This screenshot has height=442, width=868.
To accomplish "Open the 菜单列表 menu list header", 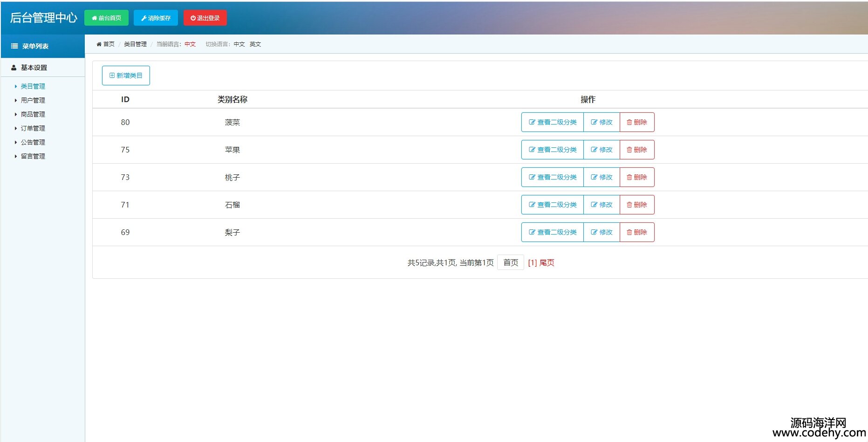I will coord(43,46).
